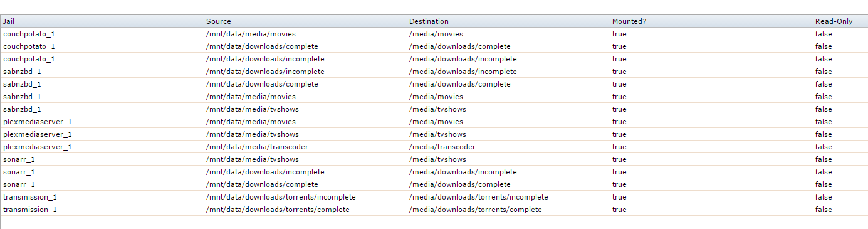Screen dimensions: 868x229
Task: Click Read-Only value false in torrents/incomplete row
Action: pos(824,197)
